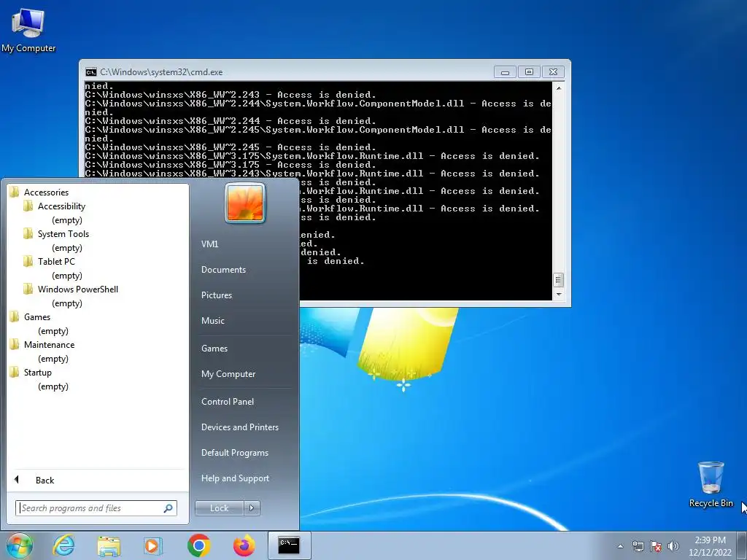Viewport: 747px width, 560px height.
Task: Launch Internet Explorer from taskbar
Action: (x=63, y=545)
